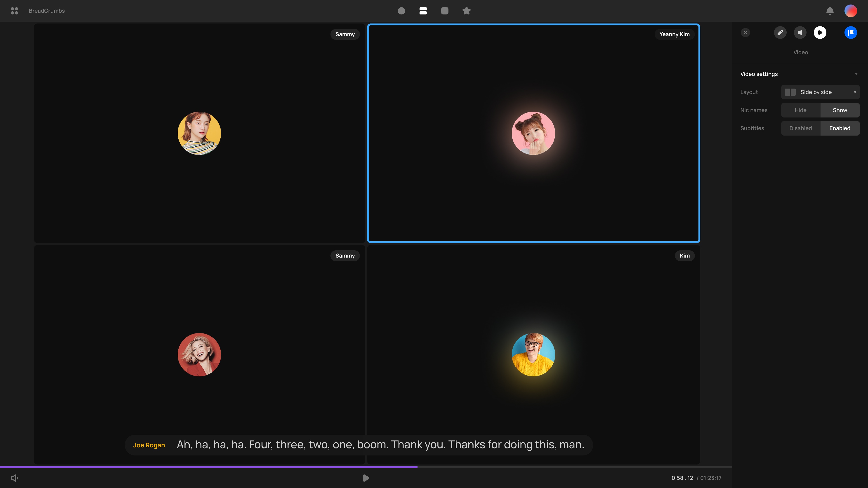Click the purple playback progress bar

pyautogui.click(x=209, y=467)
